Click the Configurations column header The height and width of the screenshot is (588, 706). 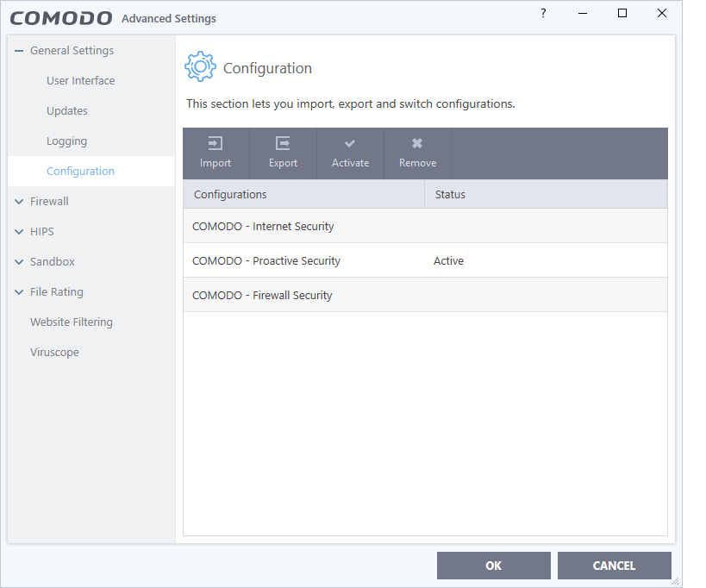304,195
